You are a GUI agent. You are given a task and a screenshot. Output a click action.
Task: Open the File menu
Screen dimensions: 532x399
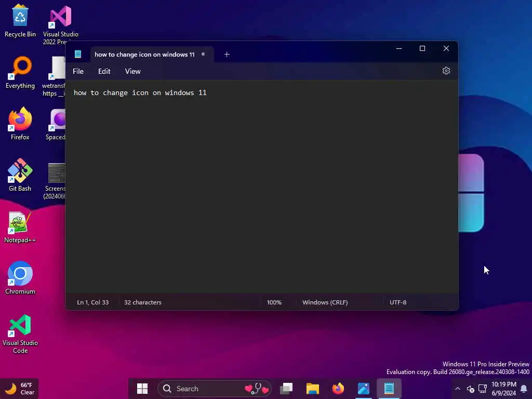pyautogui.click(x=78, y=71)
